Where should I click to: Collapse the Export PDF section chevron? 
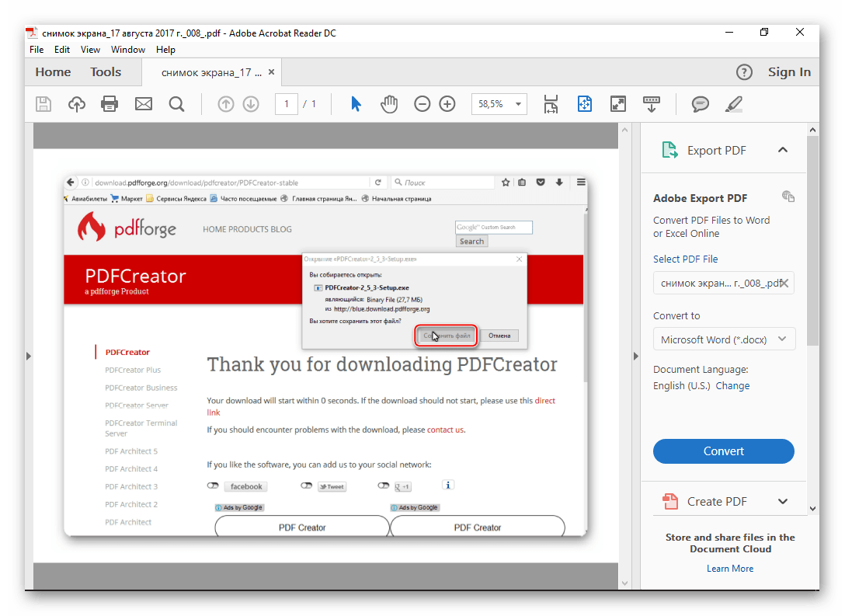pos(783,151)
